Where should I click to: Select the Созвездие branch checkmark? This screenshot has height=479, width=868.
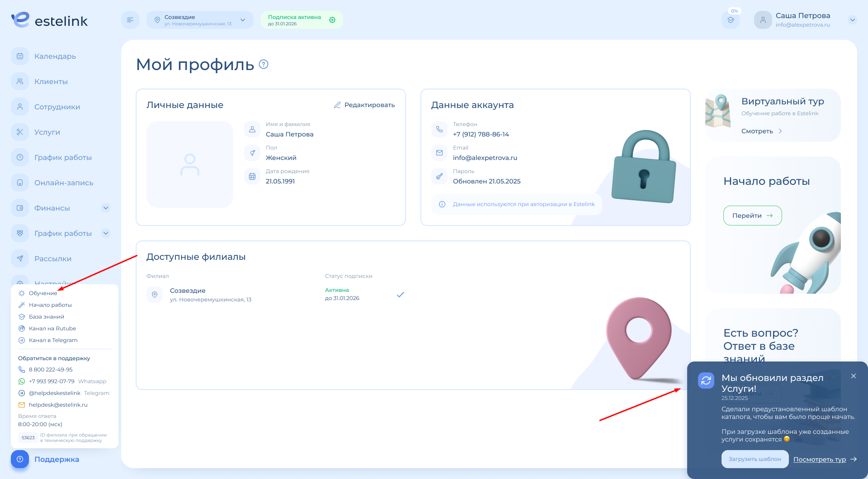(x=400, y=295)
